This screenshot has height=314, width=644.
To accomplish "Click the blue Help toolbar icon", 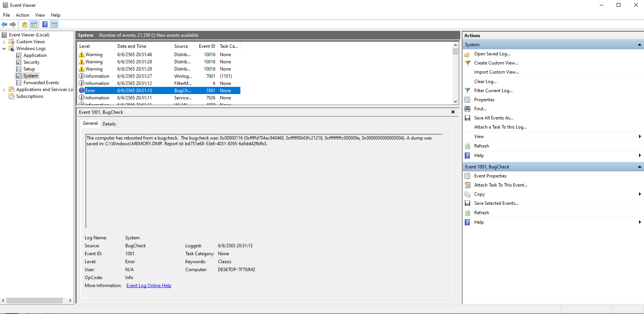I will click(45, 25).
